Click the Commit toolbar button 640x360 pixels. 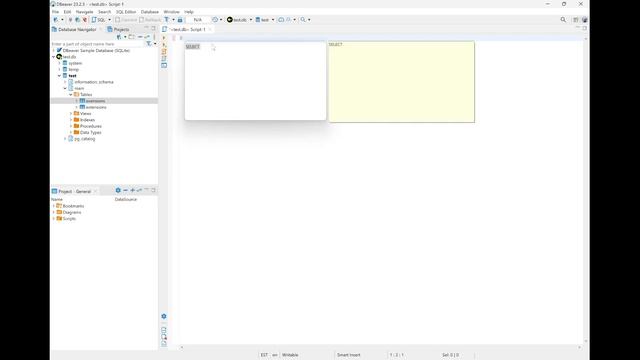point(126,20)
